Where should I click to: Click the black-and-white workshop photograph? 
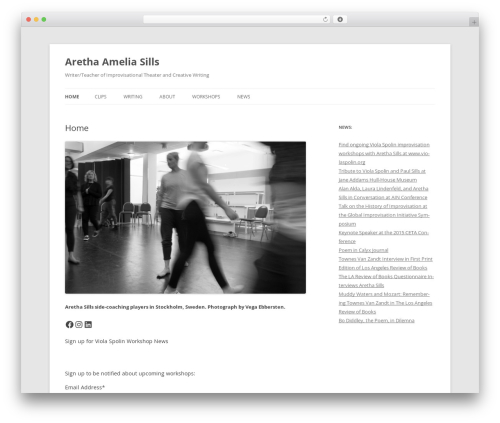point(185,217)
